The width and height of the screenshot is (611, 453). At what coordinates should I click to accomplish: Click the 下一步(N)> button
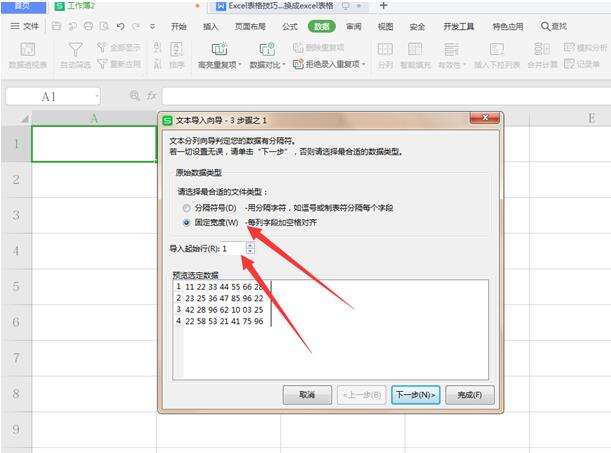pos(415,395)
